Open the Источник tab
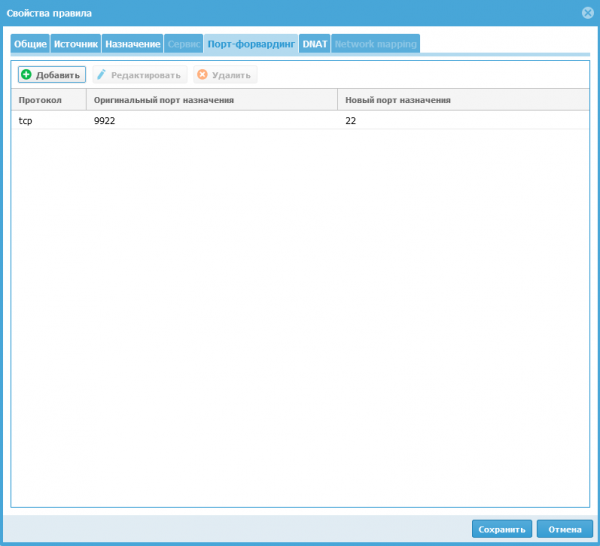Image resolution: width=600 pixels, height=546 pixels. [x=75, y=44]
